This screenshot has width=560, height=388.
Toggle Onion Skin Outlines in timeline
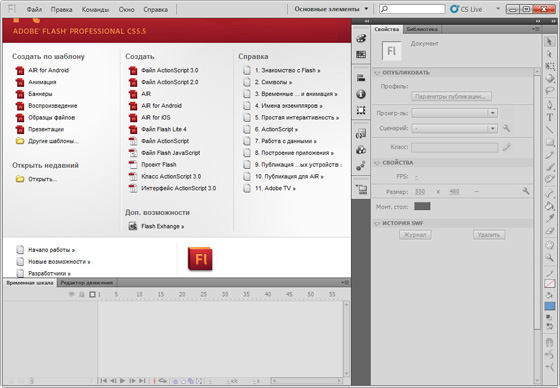(183, 381)
